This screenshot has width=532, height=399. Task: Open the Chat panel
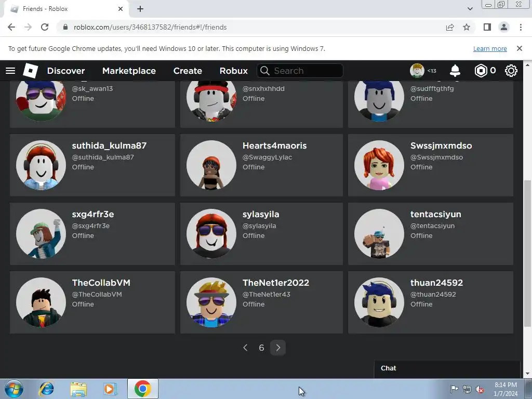[x=447, y=368]
